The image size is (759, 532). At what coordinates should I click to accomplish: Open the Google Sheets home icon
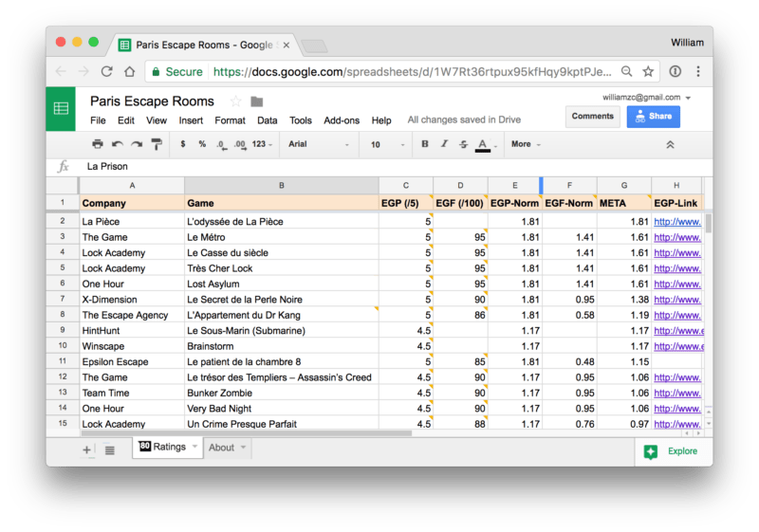click(x=61, y=108)
